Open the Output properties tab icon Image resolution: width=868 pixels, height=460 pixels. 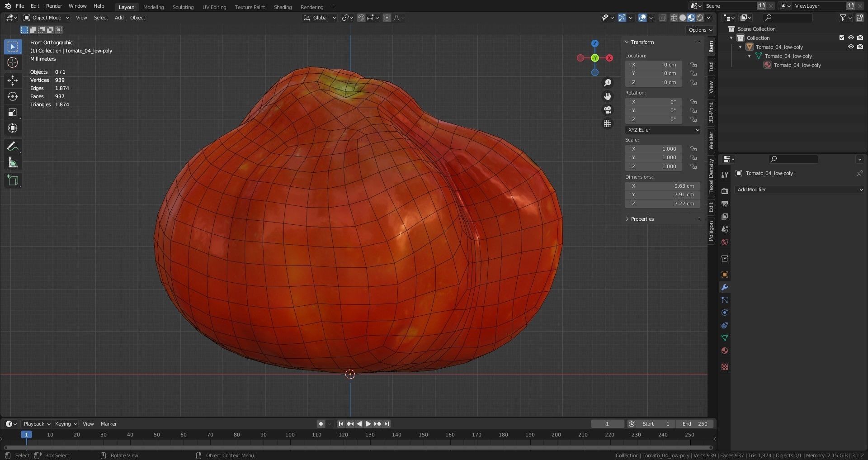pos(725,204)
